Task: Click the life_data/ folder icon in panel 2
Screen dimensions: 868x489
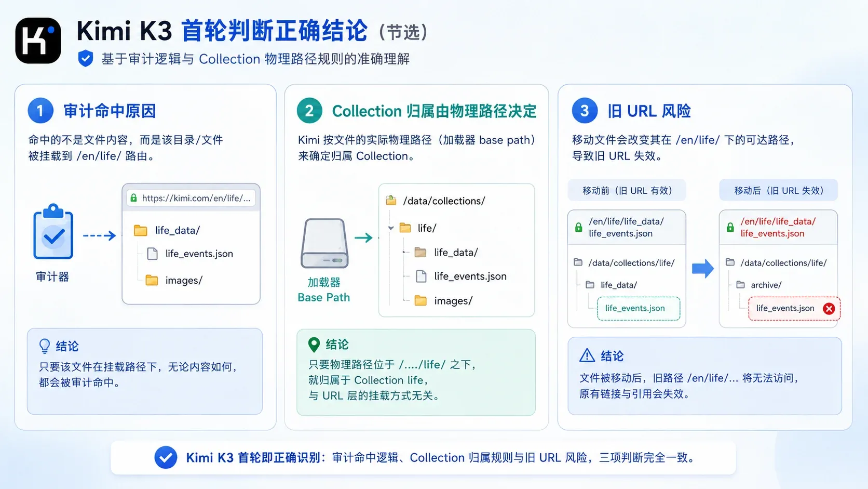Action: (421, 253)
